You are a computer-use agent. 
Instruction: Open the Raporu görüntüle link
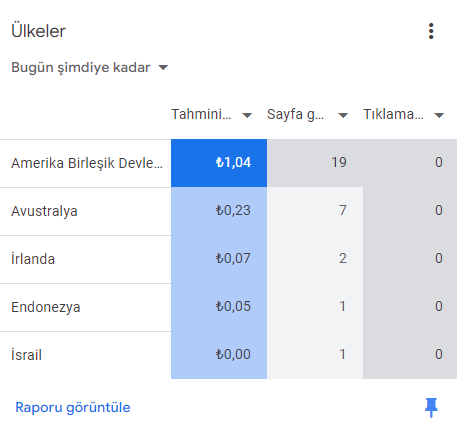(x=73, y=407)
